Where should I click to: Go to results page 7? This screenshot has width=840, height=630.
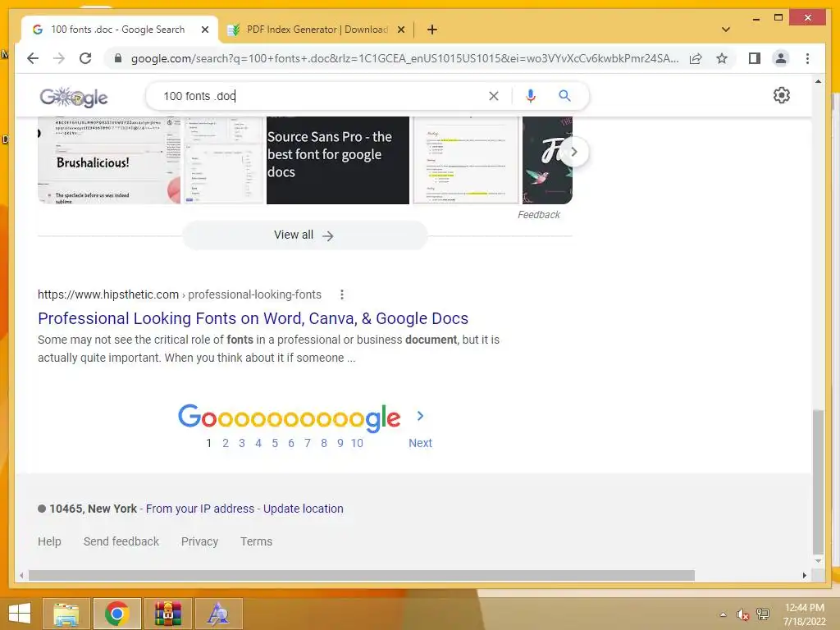(308, 443)
